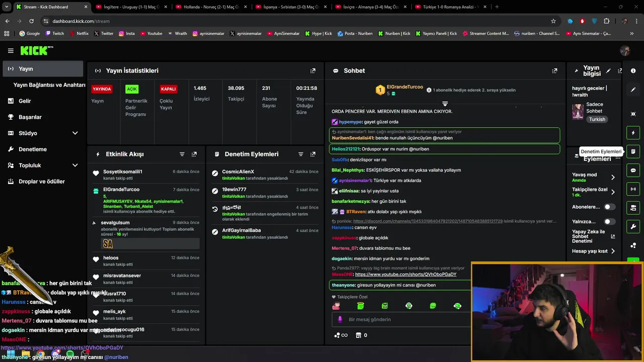Click the microphone icon in the message box
Viewport: 644px width, 362px height.
[340, 319]
